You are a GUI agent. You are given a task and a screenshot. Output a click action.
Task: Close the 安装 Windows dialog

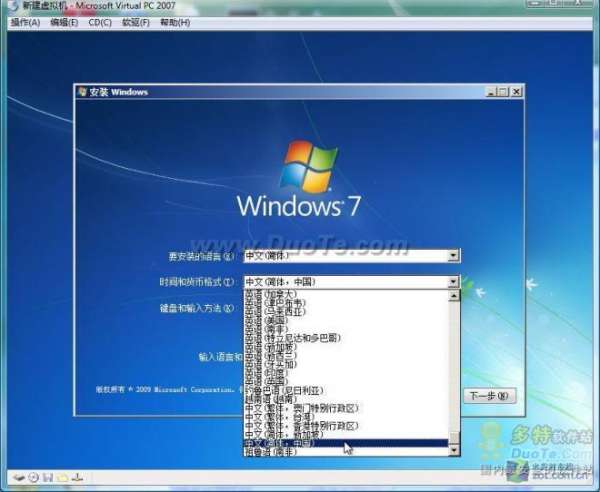517,92
